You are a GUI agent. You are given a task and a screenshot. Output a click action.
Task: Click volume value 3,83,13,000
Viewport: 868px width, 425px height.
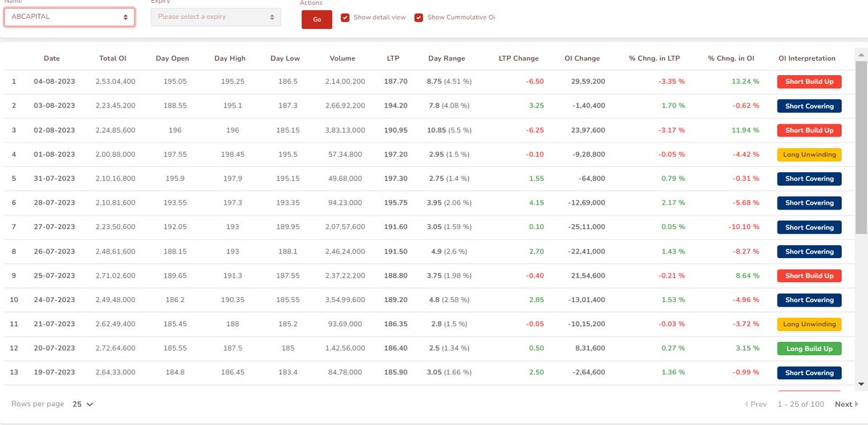[x=344, y=130]
